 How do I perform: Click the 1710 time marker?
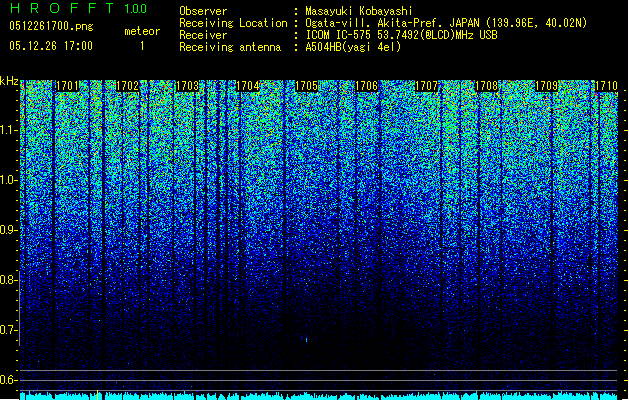[606, 86]
